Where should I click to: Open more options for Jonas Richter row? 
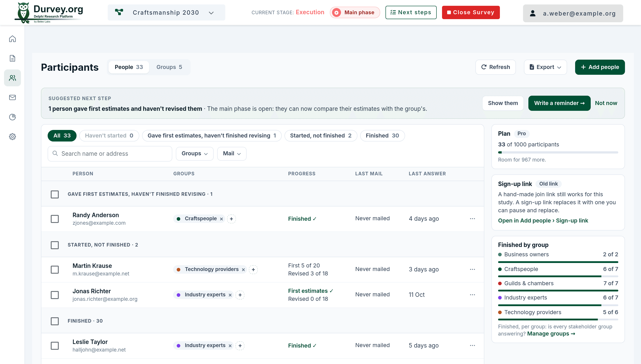pos(472,295)
